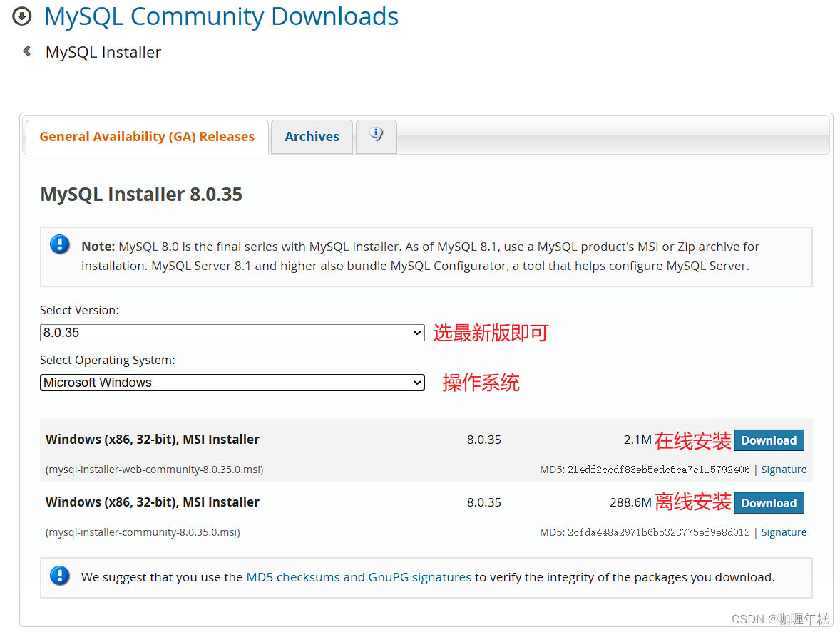This screenshot has width=840, height=632.
Task: Click the blue alert icon beside the Note
Action: [x=59, y=244]
